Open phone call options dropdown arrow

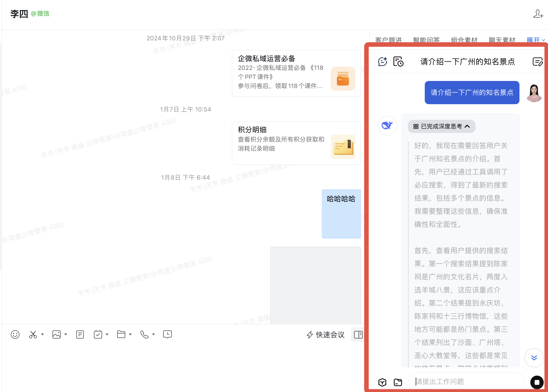(x=154, y=334)
